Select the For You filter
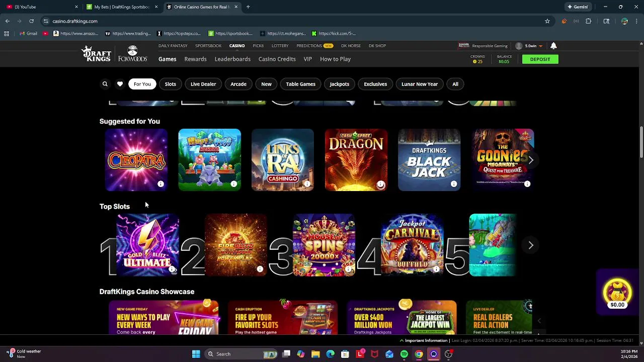Screen dimensions: 644x362 point(142,84)
